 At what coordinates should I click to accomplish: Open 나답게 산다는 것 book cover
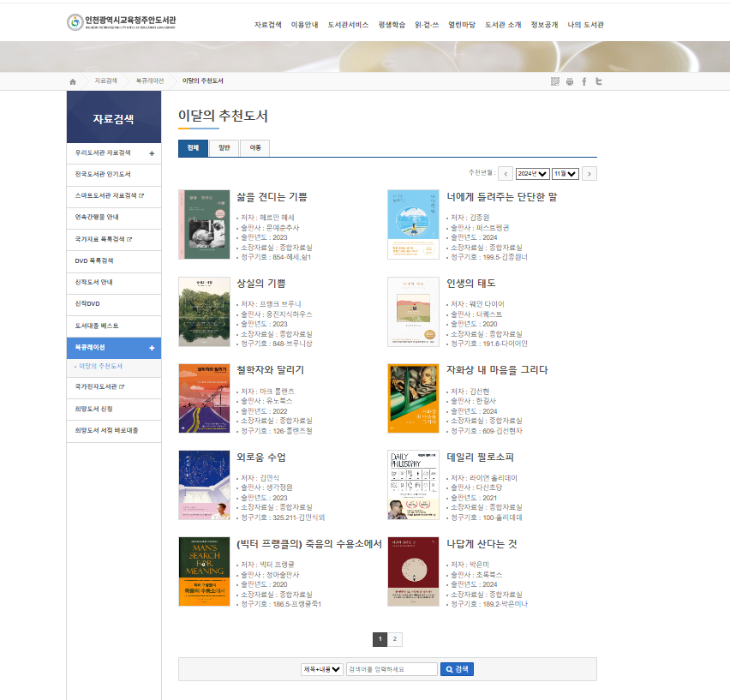click(414, 571)
